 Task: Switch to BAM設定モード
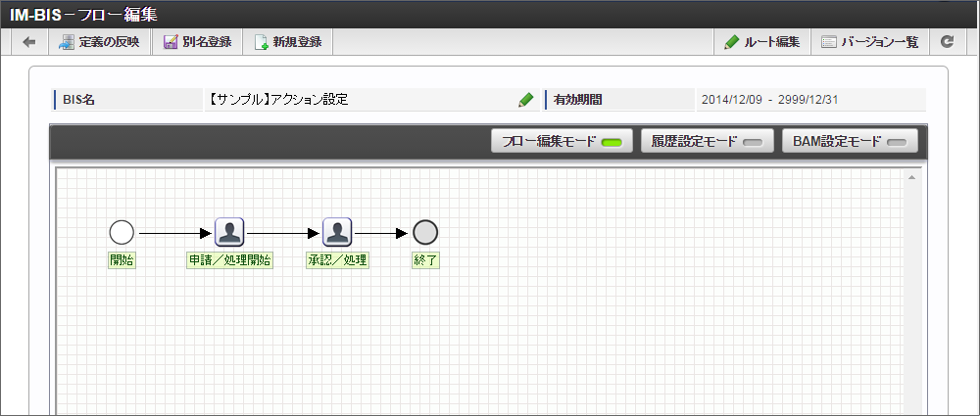(850, 141)
